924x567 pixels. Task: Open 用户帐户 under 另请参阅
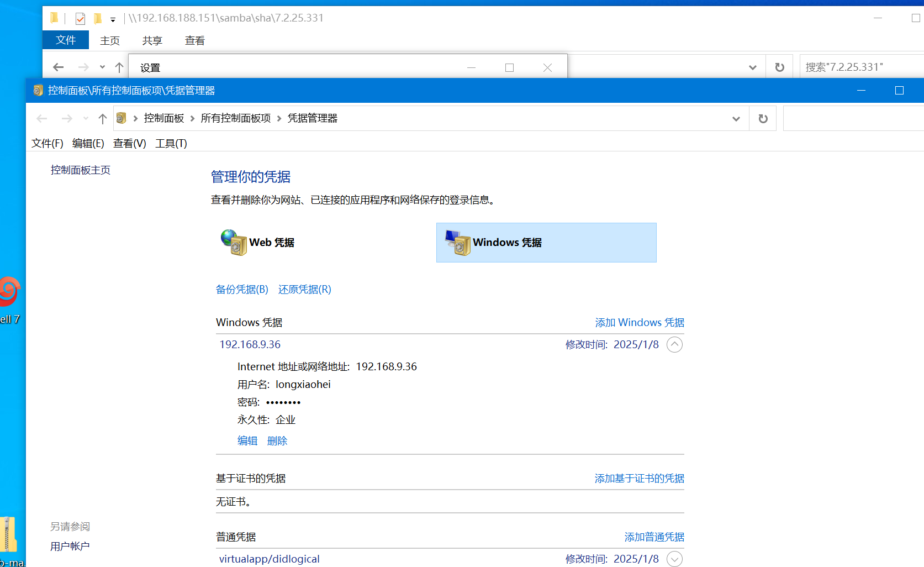coord(70,547)
